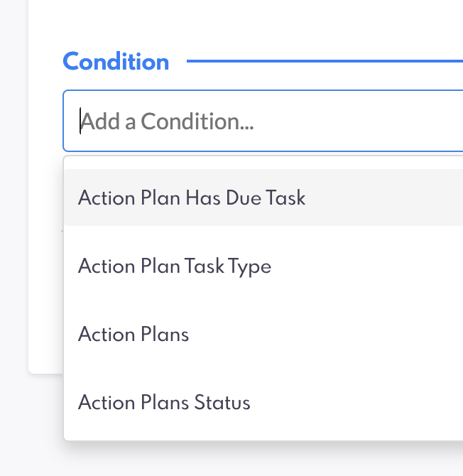Select Action Plan Has Due Task option
The width and height of the screenshot is (463, 476).
(192, 198)
